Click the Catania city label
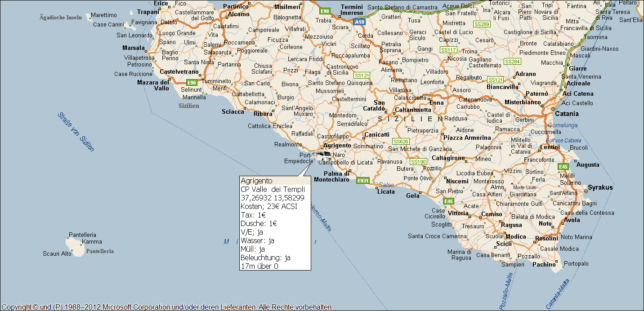 coord(567,114)
